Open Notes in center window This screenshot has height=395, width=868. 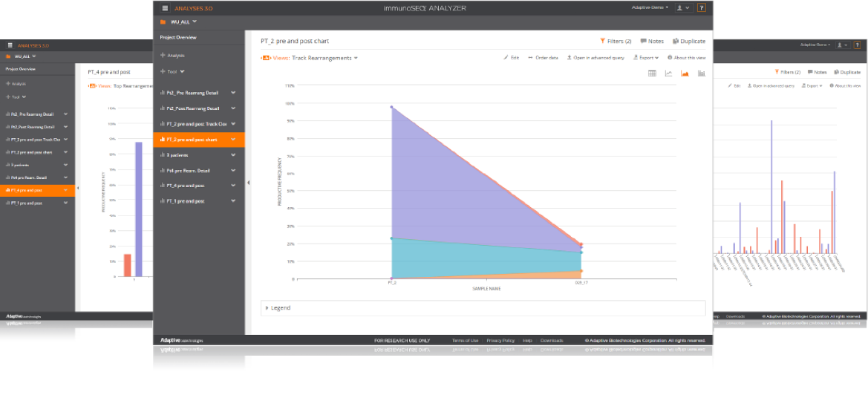[x=651, y=41]
